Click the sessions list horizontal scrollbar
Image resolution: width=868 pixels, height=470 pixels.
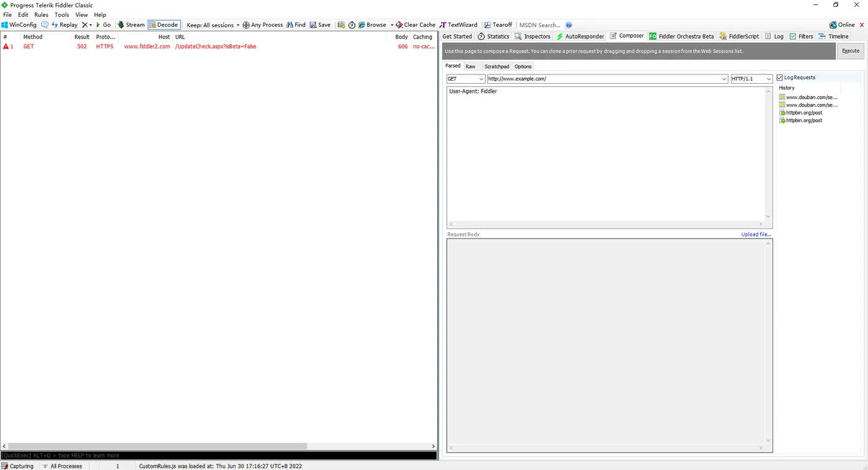coord(218,446)
